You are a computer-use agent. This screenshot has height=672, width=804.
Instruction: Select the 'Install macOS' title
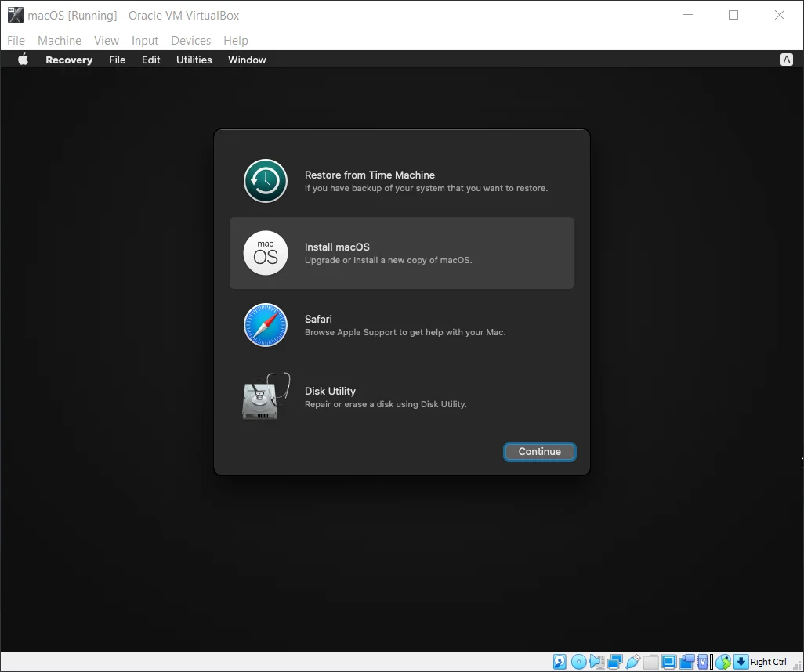[337, 247]
